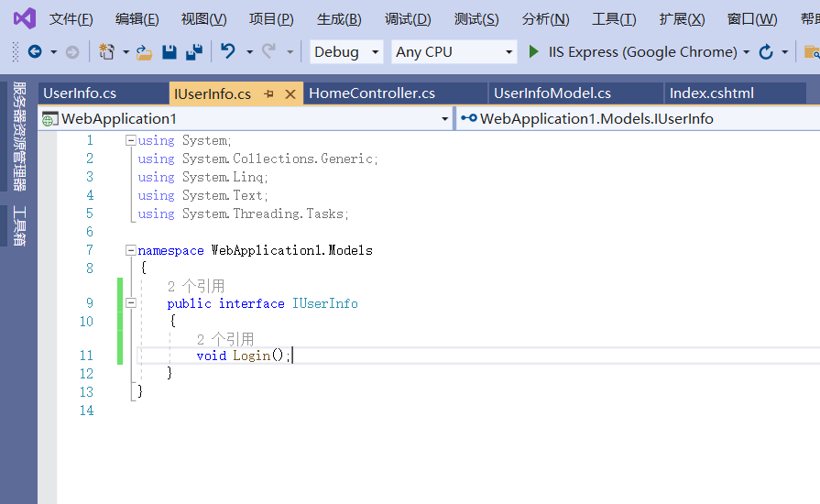Undo the last action with the undo icon
The height and width of the screenshot is (504, 820).
click(228, 51)
